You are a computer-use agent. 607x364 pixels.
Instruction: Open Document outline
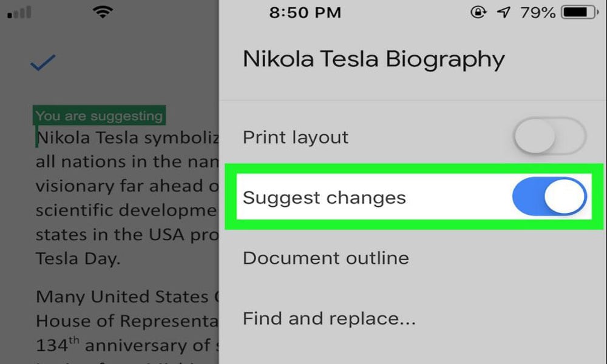point(325,258)
